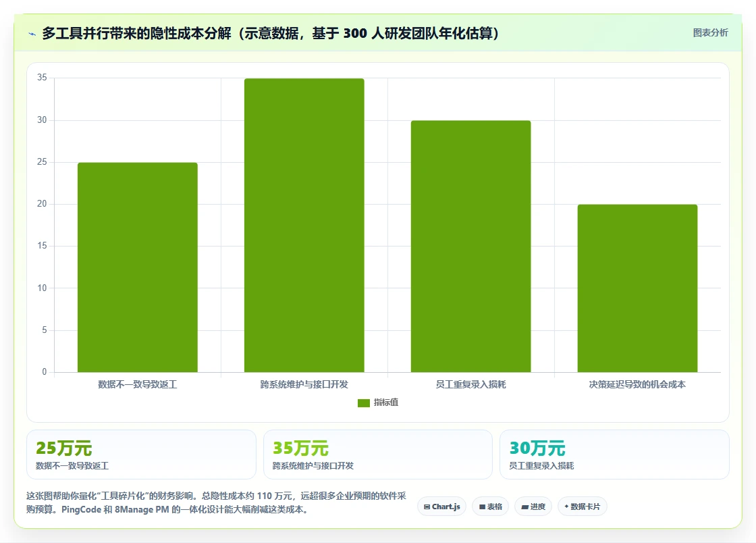Screen dimensions: 756x543
Task: Click the green legend color box
Action: pyautogui.click(x=364, y=403)
